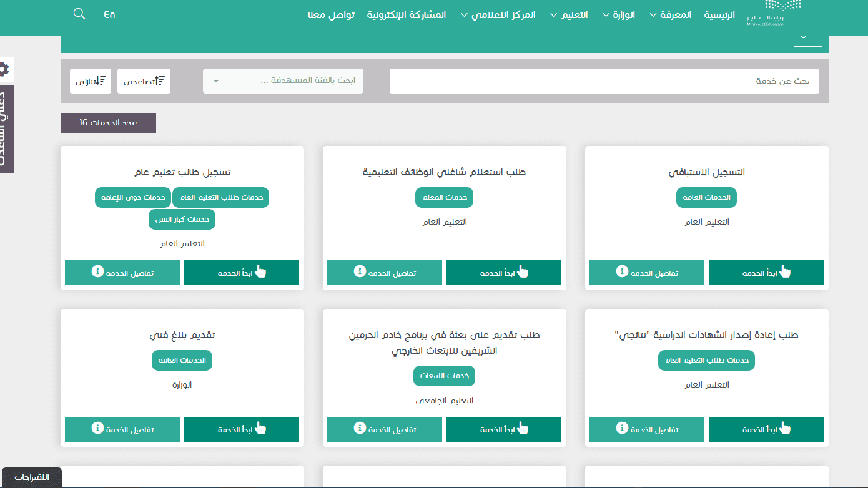This screenshot has height=488, width=868.
Task: Click info icon on طلب استعلام شاغلي الوظائف card
Action: [x=360, y=271]
